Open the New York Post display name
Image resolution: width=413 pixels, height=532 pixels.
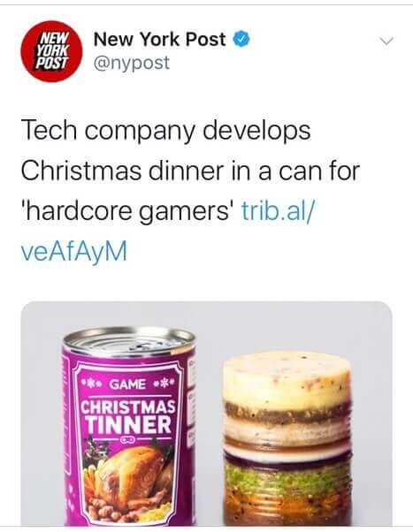160,40
